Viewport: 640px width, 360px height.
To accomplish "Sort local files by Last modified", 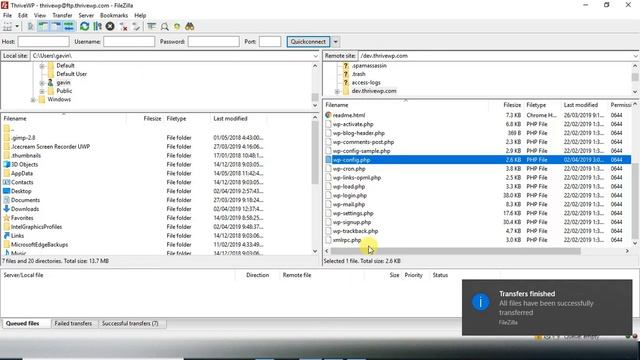I will click(230, 118).
